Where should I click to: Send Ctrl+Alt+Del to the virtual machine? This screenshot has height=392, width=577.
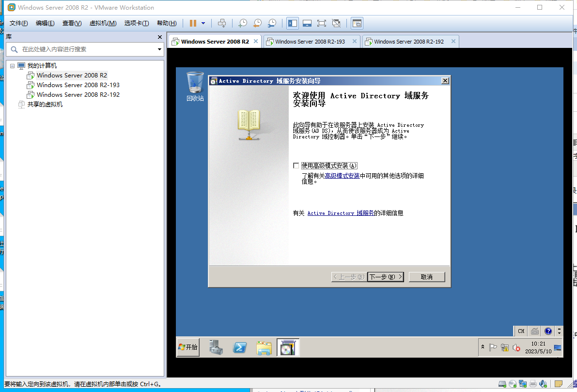click(x=222, y=23)
